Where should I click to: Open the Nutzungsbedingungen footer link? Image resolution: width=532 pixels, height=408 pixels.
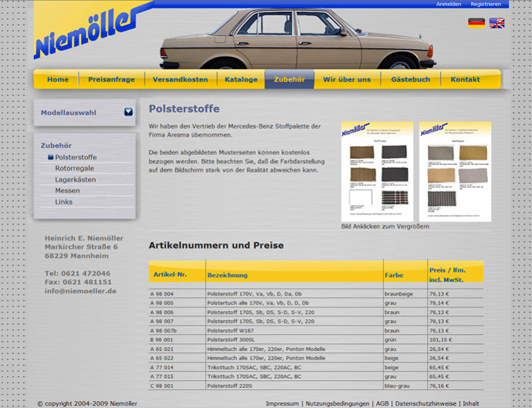[337, 403]
